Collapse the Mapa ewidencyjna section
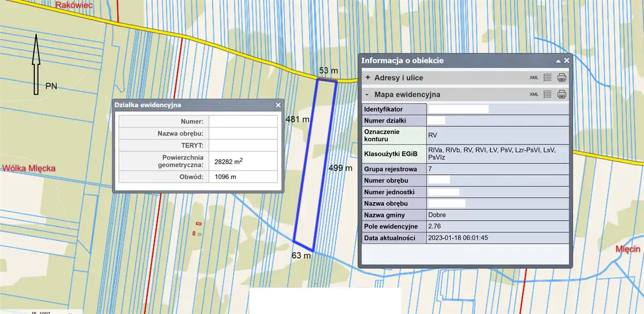 (367, 95)
